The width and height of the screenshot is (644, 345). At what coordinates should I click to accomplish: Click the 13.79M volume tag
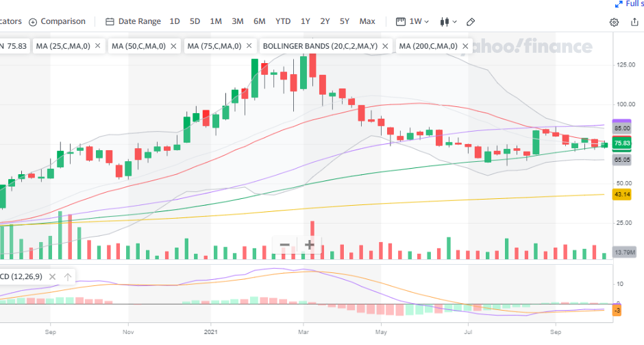pyautogui.click(x=624, y=252)
